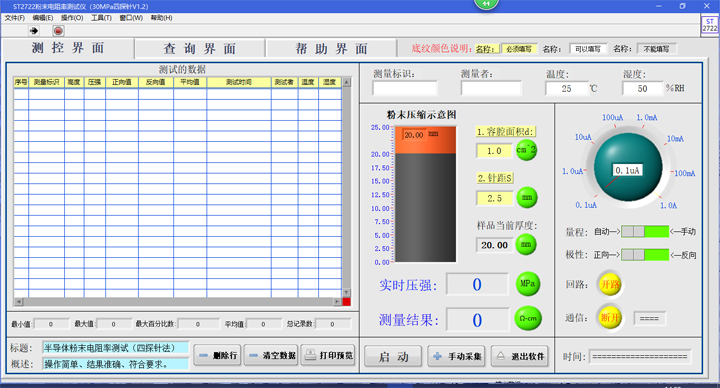Open the 窗口(W) menu

131,17
